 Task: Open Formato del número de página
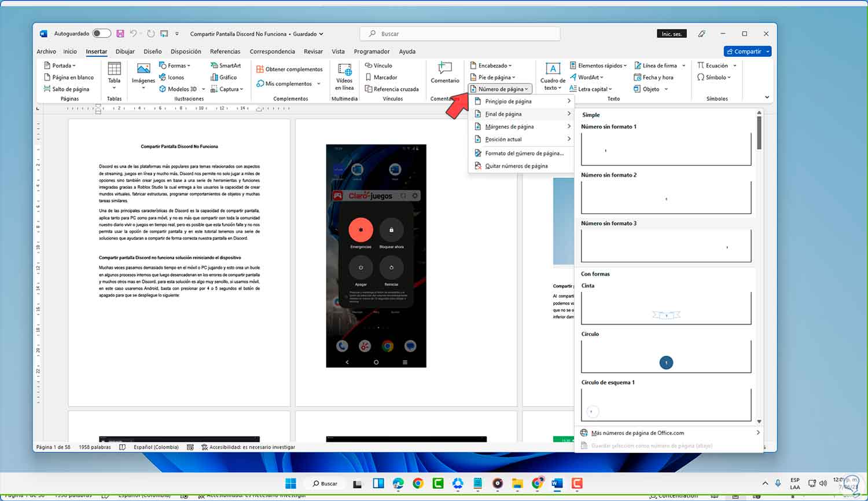tap(522, 153)
